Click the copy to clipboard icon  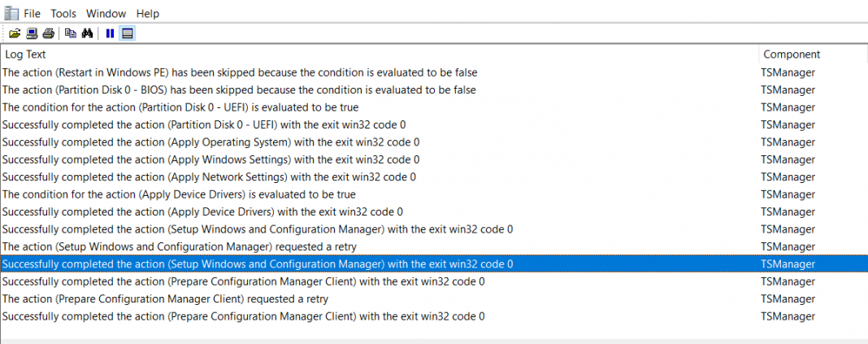71,34
